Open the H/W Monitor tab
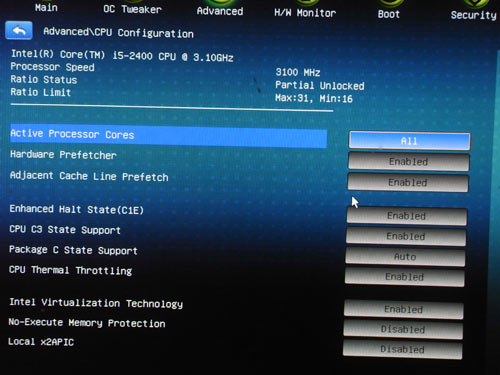This screenshot has height=375, width=500. point(305,13)
